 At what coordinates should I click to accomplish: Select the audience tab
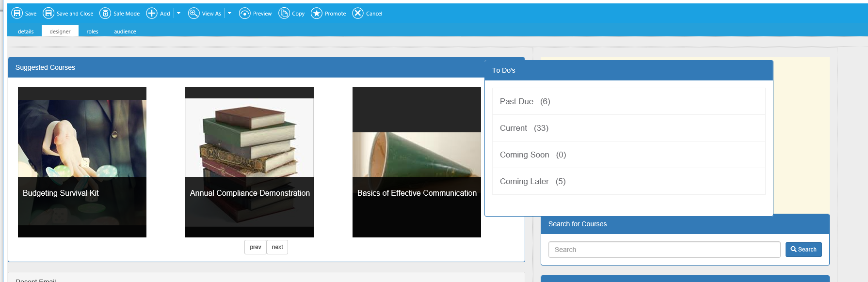[125, 31]
